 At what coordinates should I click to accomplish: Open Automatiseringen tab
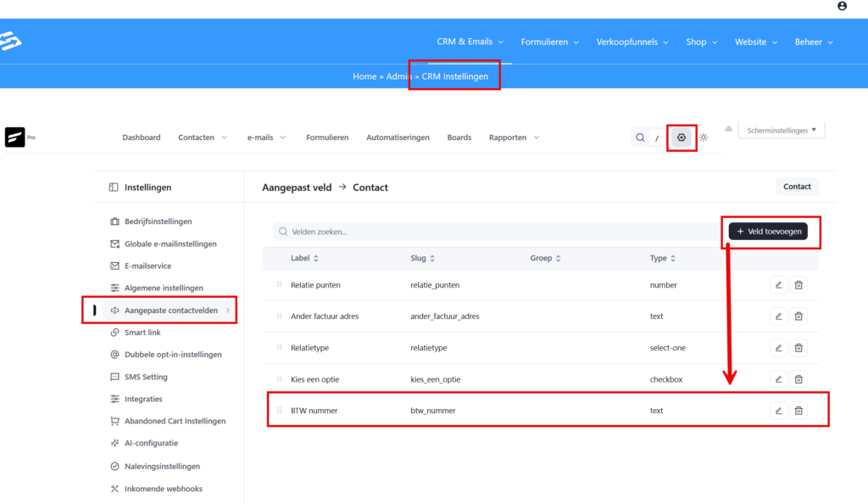click(x=398, y=137)
